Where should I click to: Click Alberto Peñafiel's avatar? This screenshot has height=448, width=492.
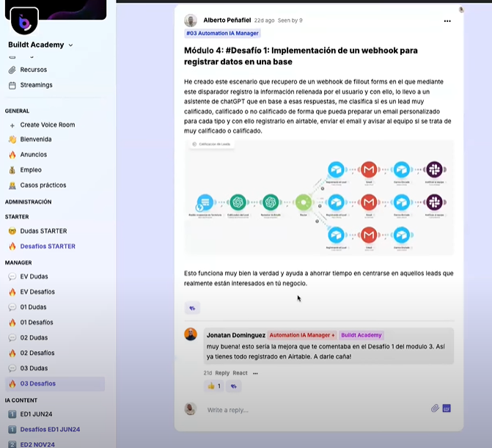click(x=191, y=21)
